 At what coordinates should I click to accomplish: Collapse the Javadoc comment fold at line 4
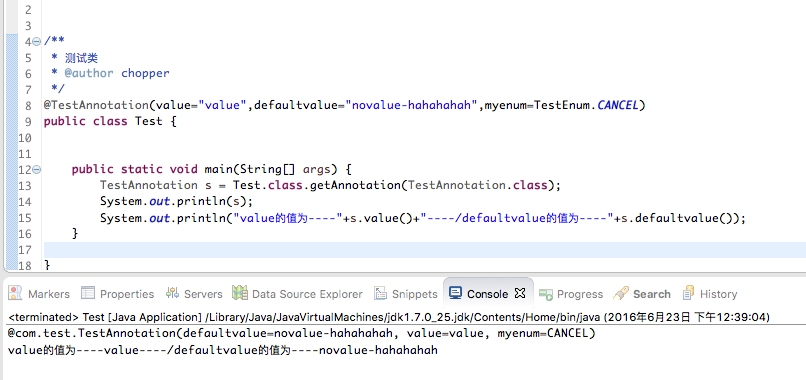coord(36,42)
